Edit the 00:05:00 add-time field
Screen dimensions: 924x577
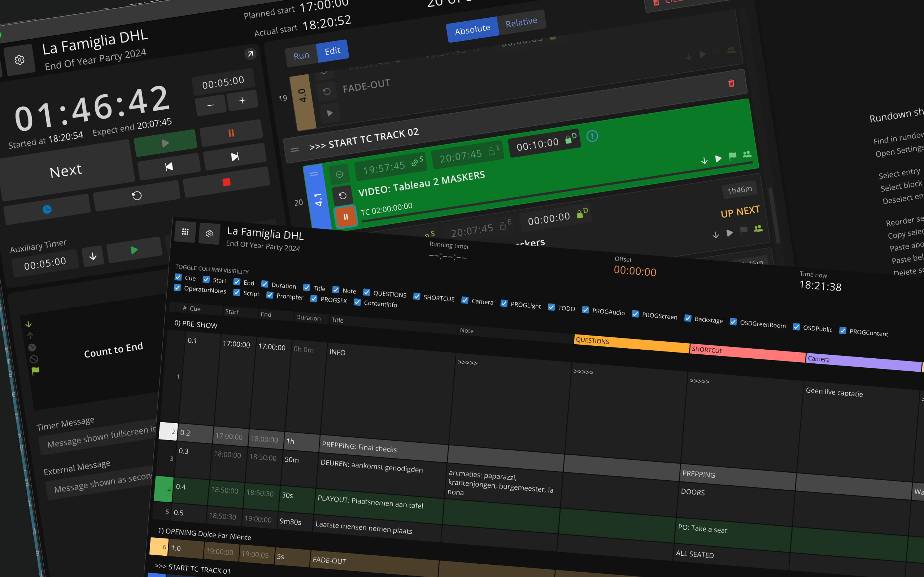(x=223, y=82)
